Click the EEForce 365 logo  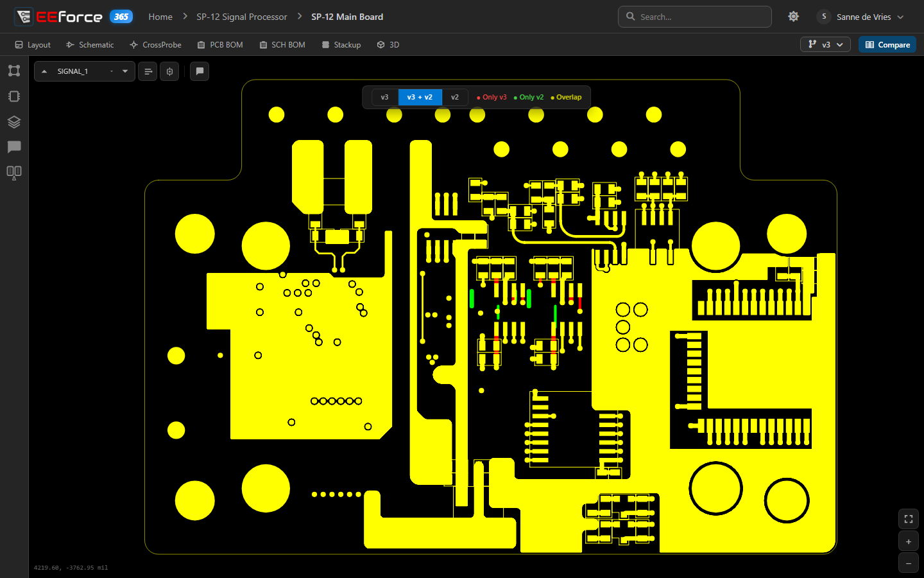(x=73, y=17)
